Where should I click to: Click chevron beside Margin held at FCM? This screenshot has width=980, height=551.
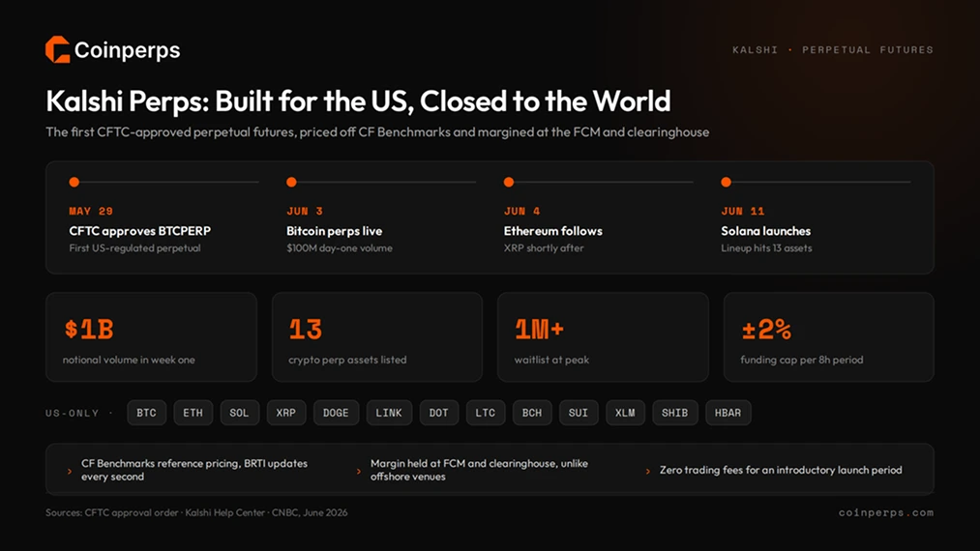click(358, 471)
